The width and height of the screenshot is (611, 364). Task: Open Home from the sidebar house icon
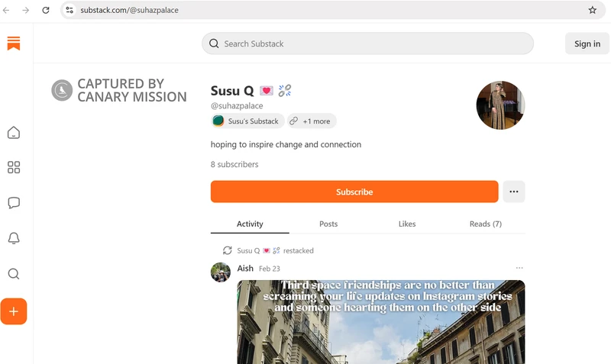tap(14, 133)
